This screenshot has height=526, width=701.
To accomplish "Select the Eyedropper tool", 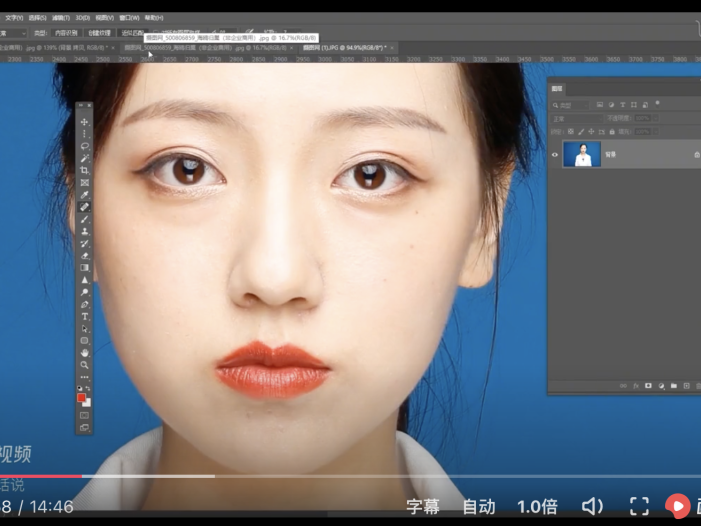I will [x=84, y=195].
